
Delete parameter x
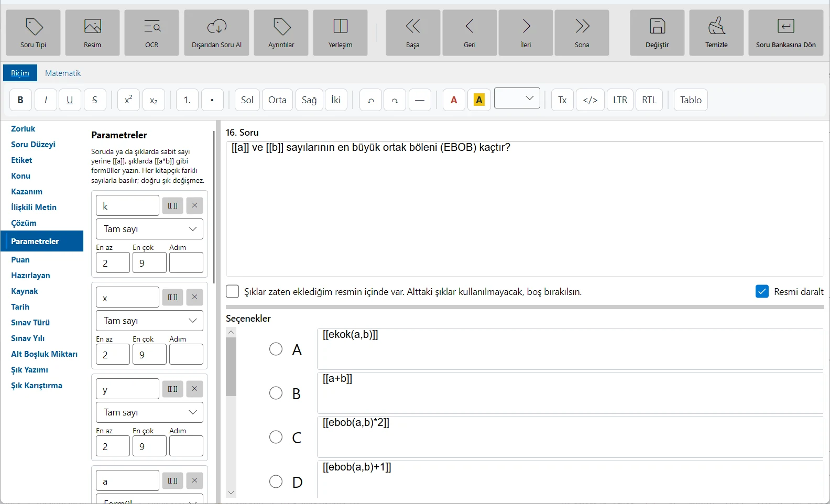coord(194,297)
